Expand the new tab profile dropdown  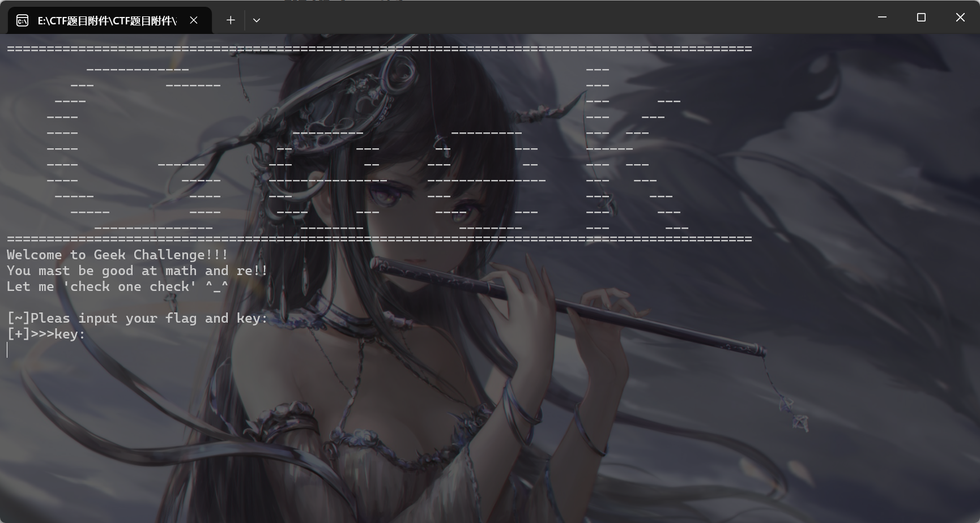257,20
